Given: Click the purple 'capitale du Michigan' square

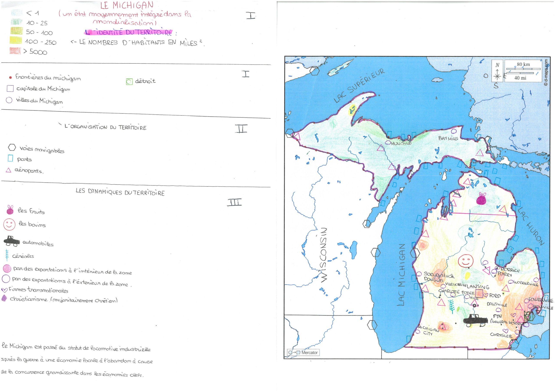Looking at the screenshot, I should (10, 88).
